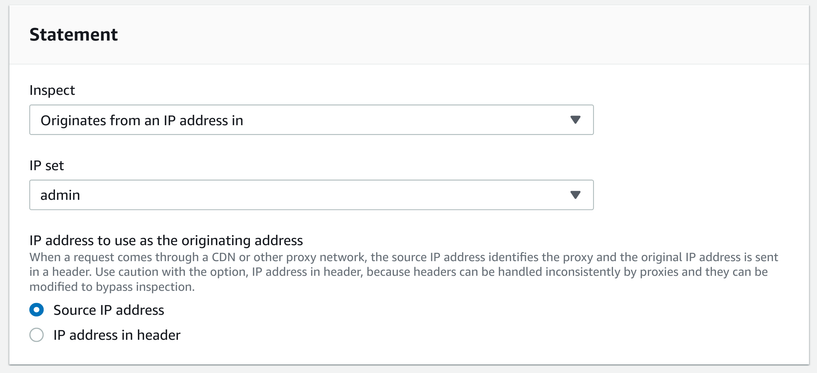Image resolution: width=817 pixels, height=373 pixels.
Task: Select the Source IP address radio button
Action: click(36, 310)
